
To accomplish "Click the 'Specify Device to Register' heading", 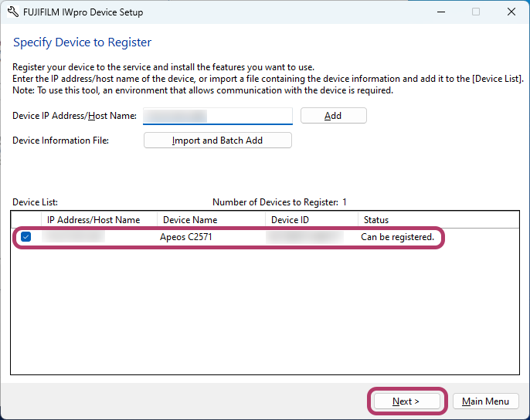I will [x=82, y=42].
